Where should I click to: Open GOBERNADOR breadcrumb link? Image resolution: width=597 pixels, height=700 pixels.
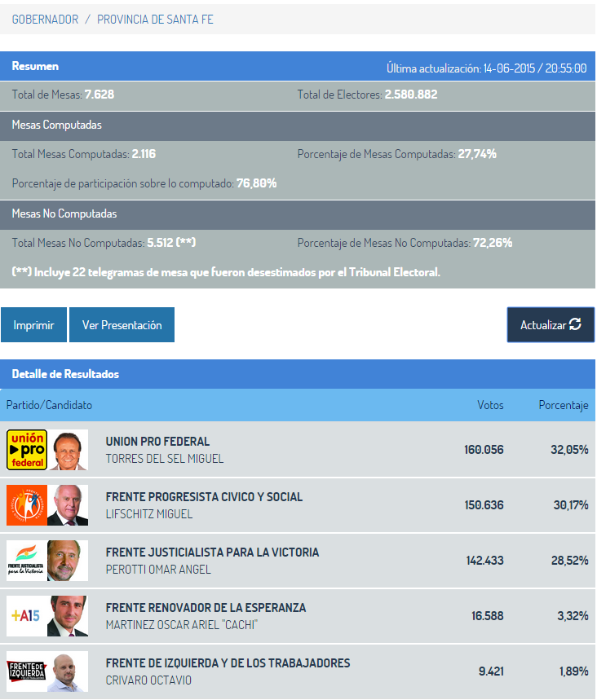point(45,20)
